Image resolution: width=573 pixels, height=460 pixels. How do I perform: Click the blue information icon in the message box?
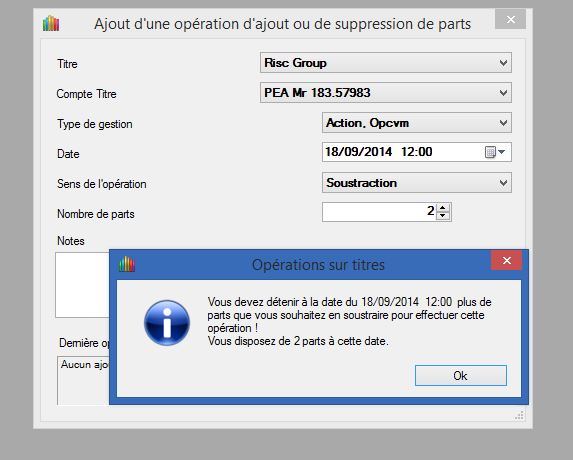coord(167,323)
